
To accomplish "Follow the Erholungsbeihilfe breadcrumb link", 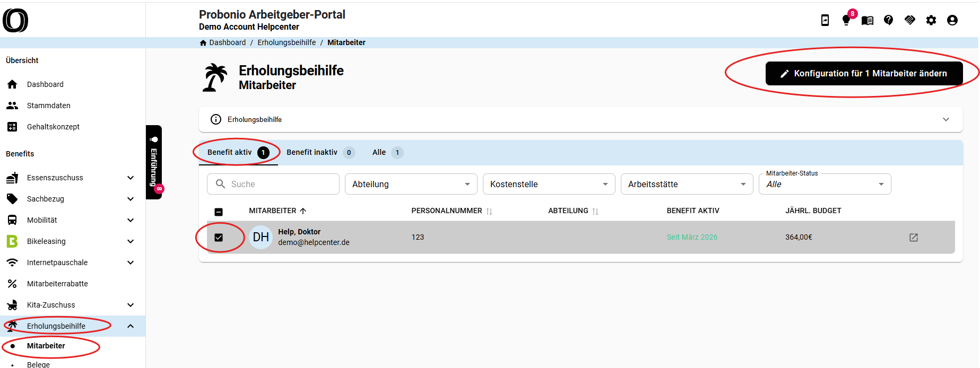I will click(x=287, y=42).
